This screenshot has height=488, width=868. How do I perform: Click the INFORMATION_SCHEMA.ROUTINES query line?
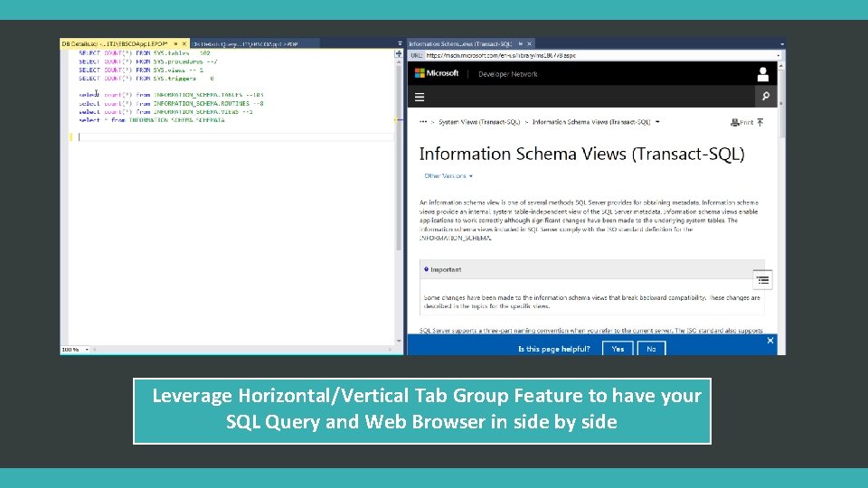pos(171,103)
